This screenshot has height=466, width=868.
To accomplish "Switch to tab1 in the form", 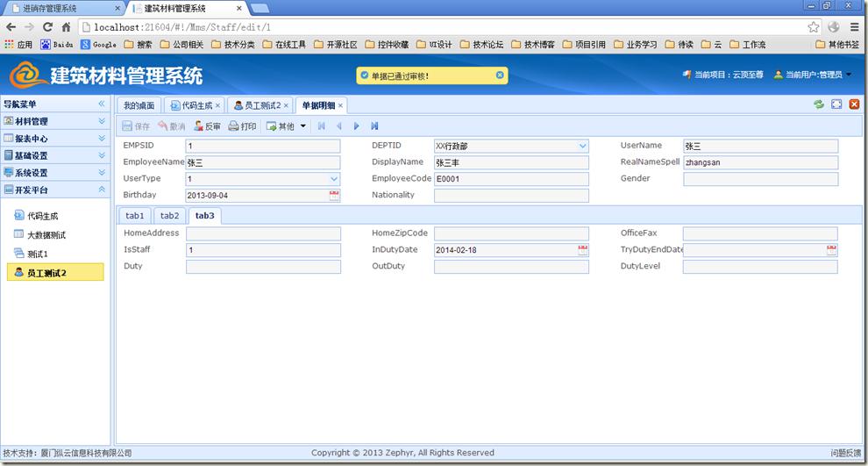I will point(134,216).
